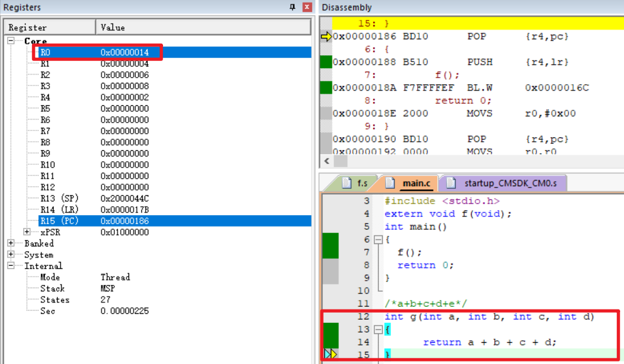Click the pin icon in Registers panel

(x=293, y=7)
